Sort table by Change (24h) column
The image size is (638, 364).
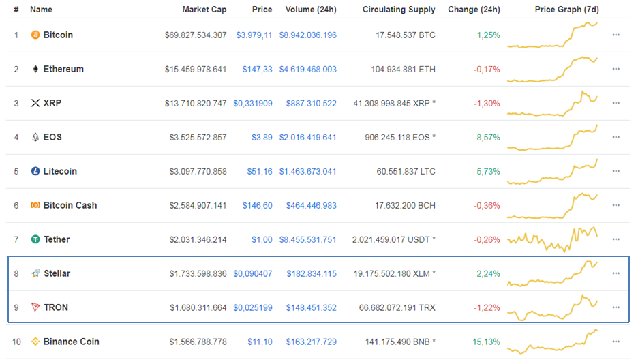click(474, 10)
